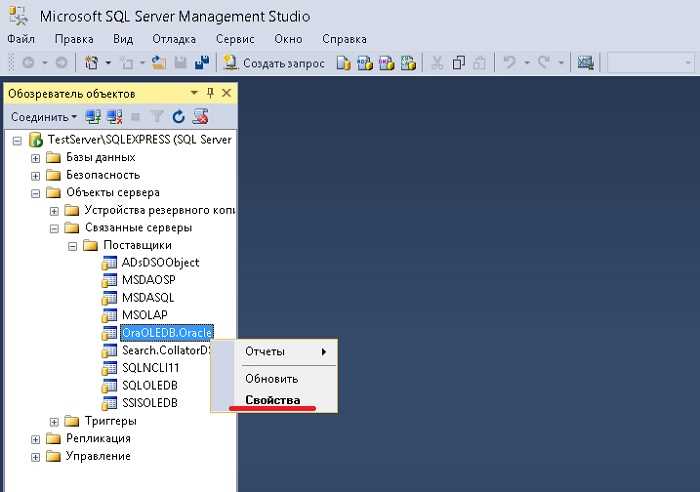Expand the Репликация folder

coord(35,439)
